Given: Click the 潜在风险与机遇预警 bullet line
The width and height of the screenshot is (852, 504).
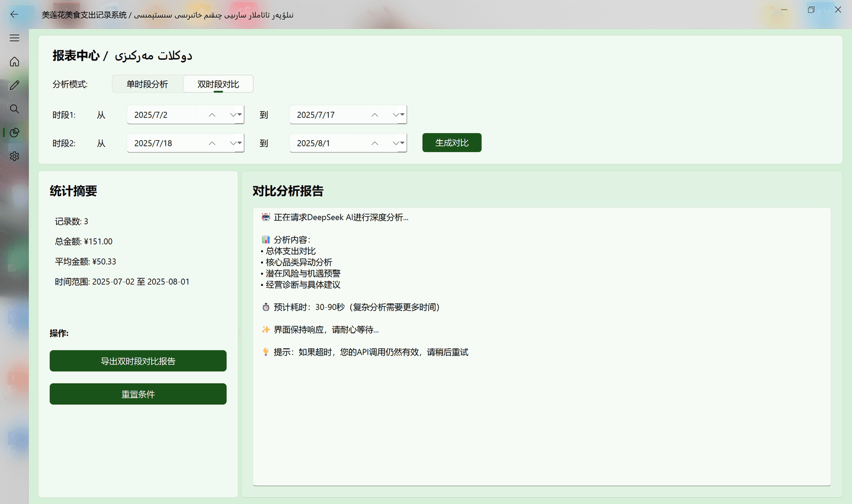Looking at the screenshot, I should pyautogui.click(x=301, y=273).
